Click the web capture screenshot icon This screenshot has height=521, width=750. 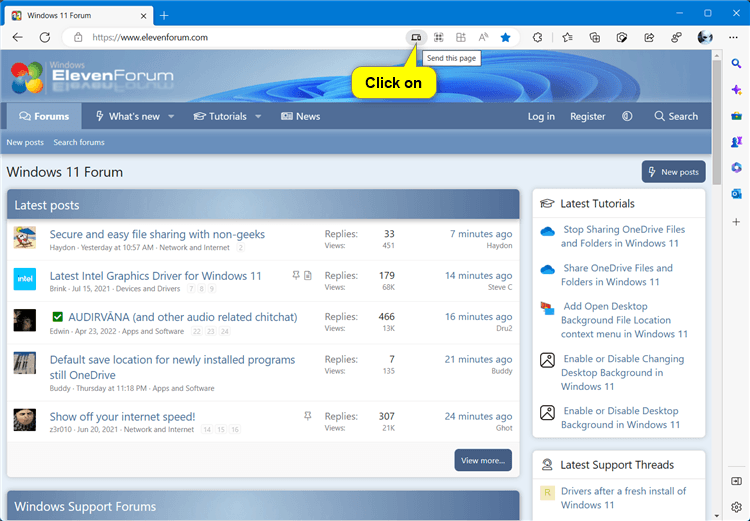click(x=622, y=37)
